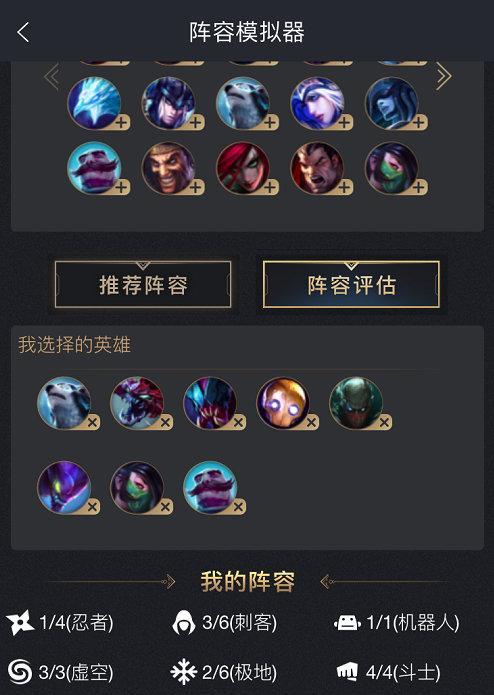Add the grinning Draven hero
Viewport: 494px width, 695px height.
(196, 187)
